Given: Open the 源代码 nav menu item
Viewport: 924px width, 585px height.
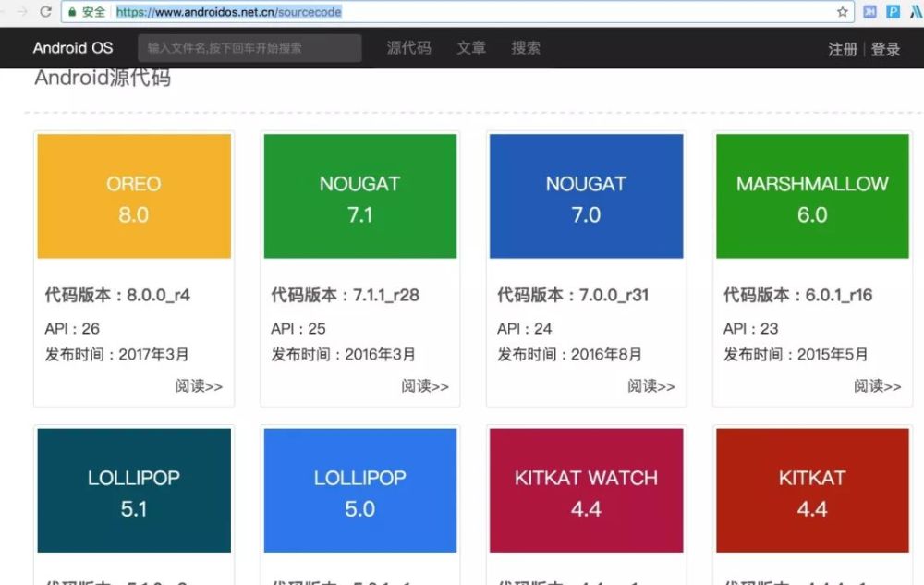Looking at the screenshot, I should tap(409, 48).
